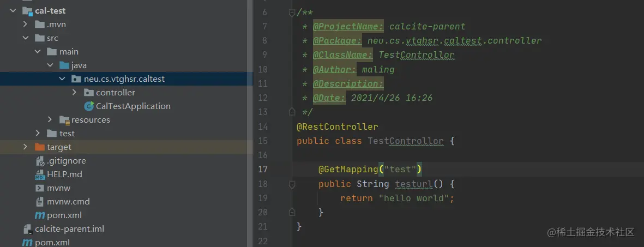Click the method fold end marker at line 20
This screenshot has width=644, height=247.
click(292, 212)
